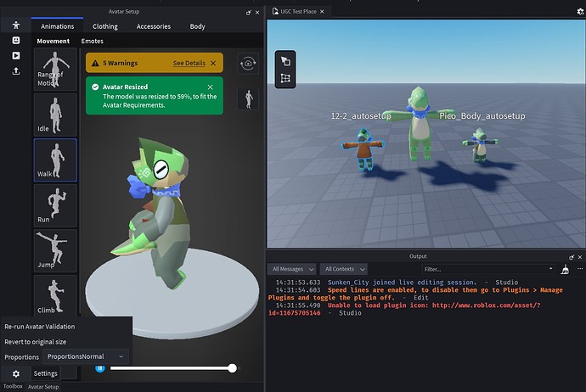Dismiss the Avatar Resized notification
The image size is (586, 392).
(210, 87)
